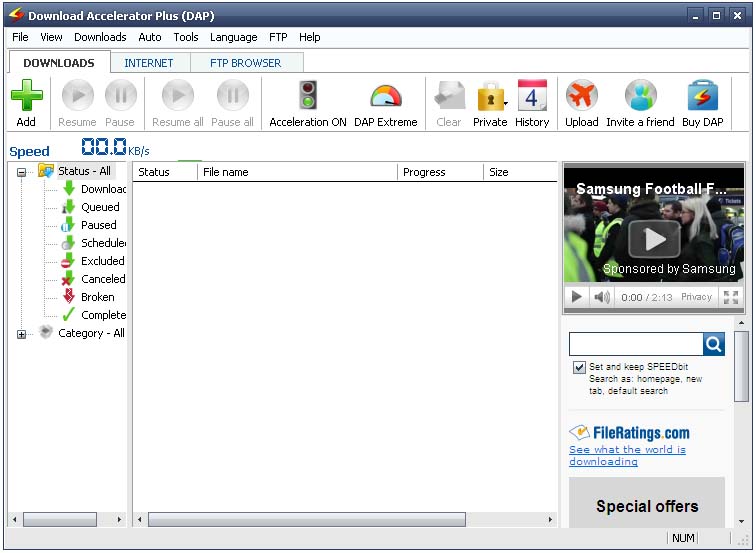Open the File menu
The image size is (756, 553).
20,37
